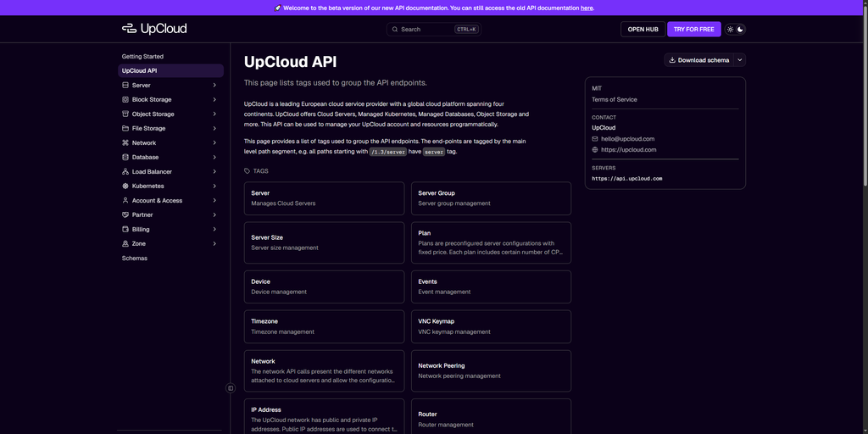Expand the Kubernetes section chevron
This screenshot has width=868, height=434.
pos(214,186)
